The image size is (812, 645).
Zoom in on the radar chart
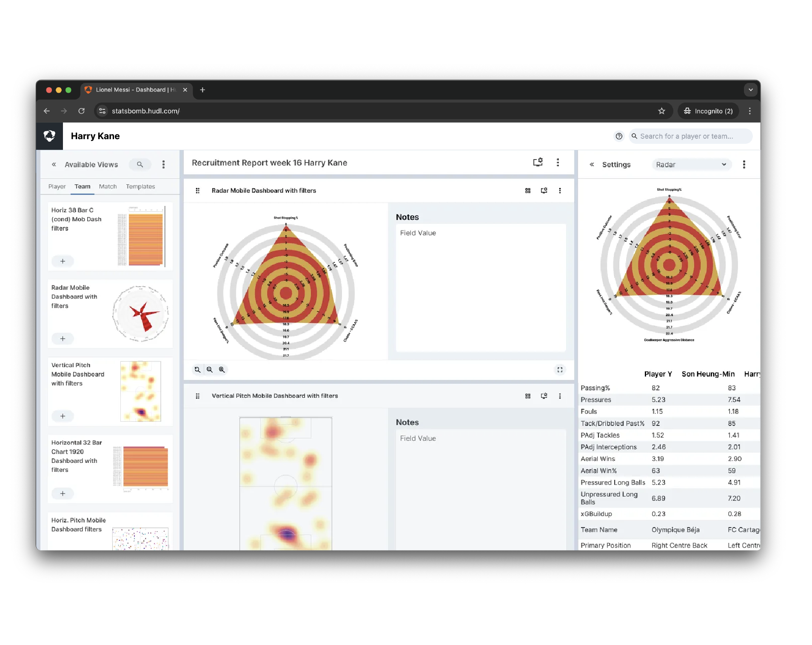pyautogui.click(x=222, y=370)
